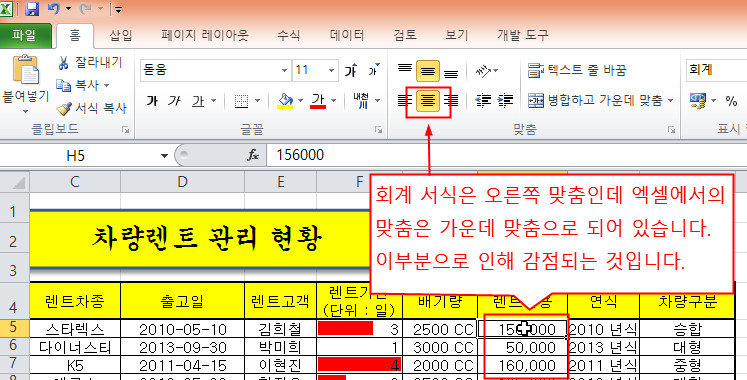Open the 파일 tab

(x=25, y=35)
